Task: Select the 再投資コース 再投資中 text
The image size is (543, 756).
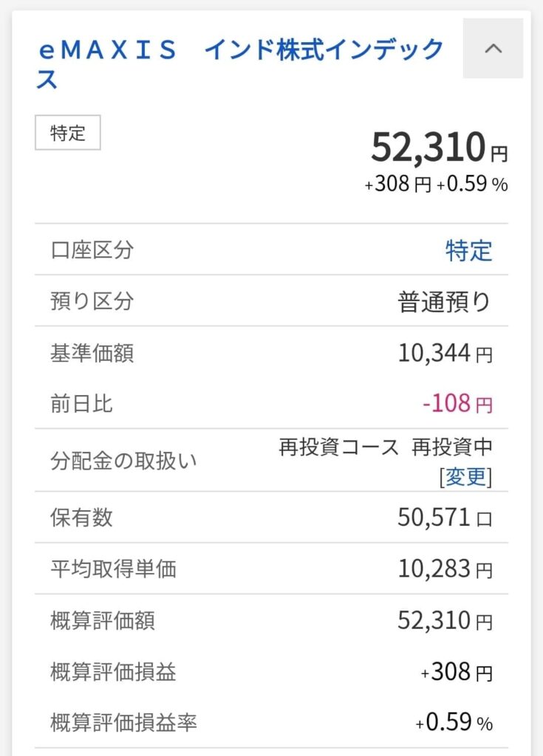Action: [385, 447]
